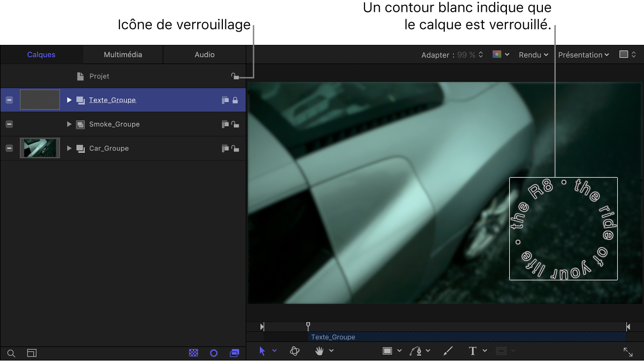Select the Paint Stroke brush tool
This screenshot has height=361, width=644.
pos(448,351)
